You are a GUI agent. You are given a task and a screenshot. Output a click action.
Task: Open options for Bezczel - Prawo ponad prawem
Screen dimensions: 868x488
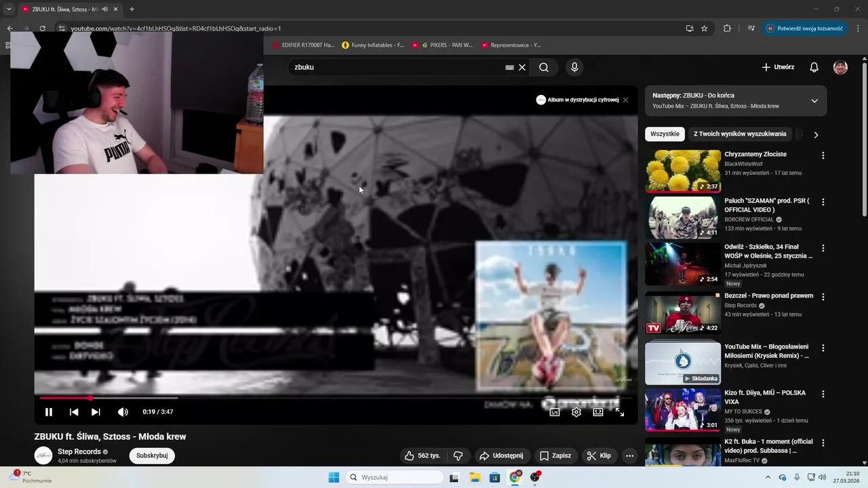823,296
